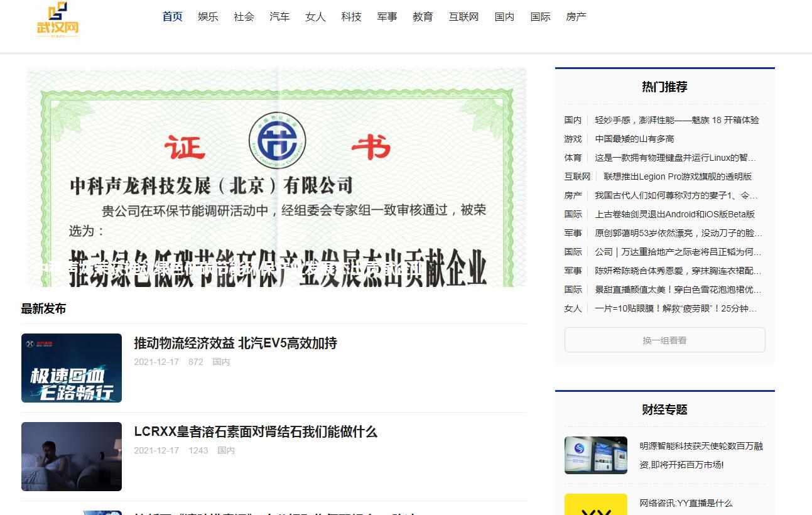Open article 陈妍希陈晓合体秀恩爱
Screen dimensions: 812x515
click(x=678, y=271)
